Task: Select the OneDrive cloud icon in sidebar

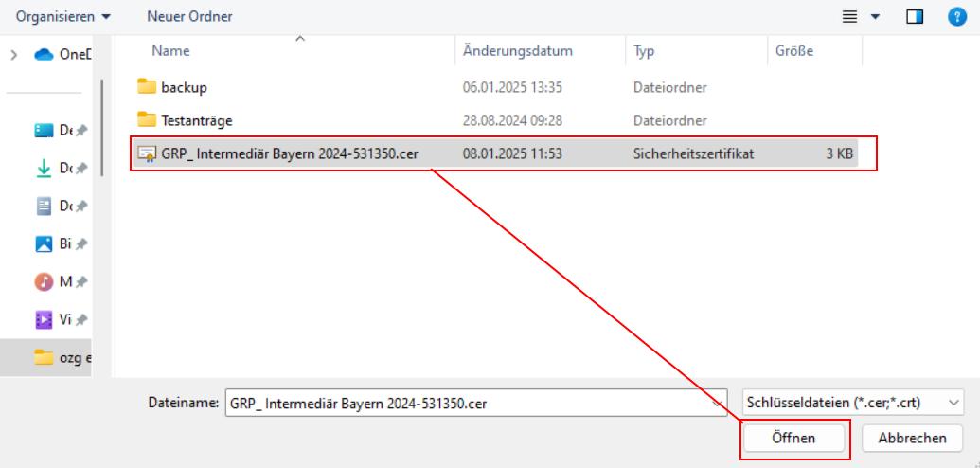Action: [x=44, y=54]
